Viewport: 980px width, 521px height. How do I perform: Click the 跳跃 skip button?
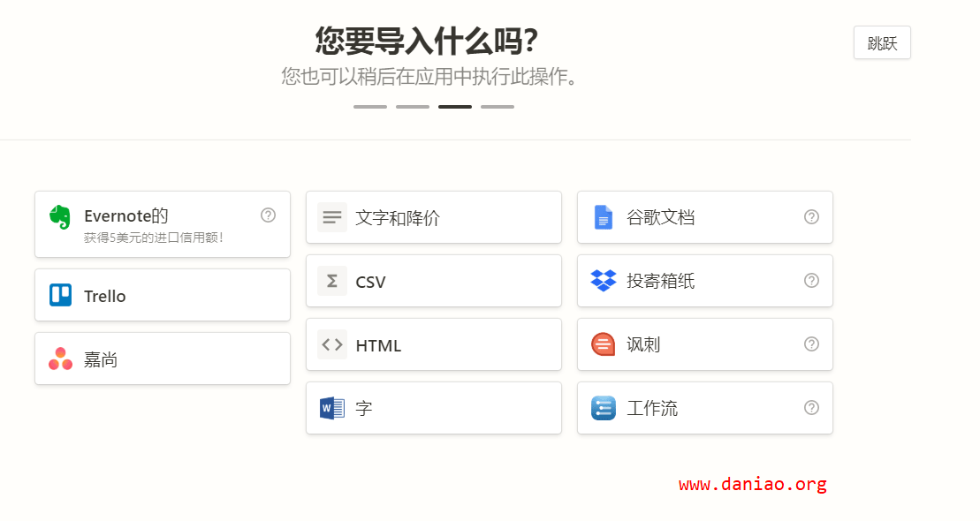[x=882, y=42]
